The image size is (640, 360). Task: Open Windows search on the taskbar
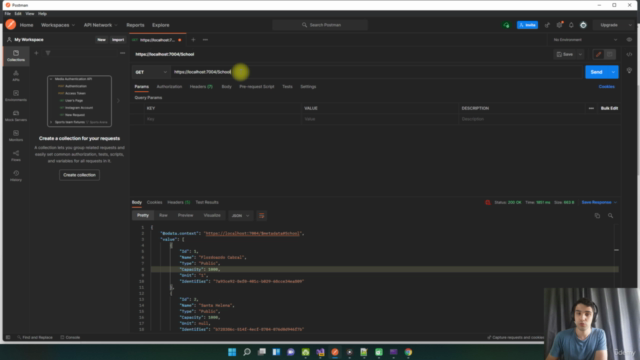pos(247,352)
